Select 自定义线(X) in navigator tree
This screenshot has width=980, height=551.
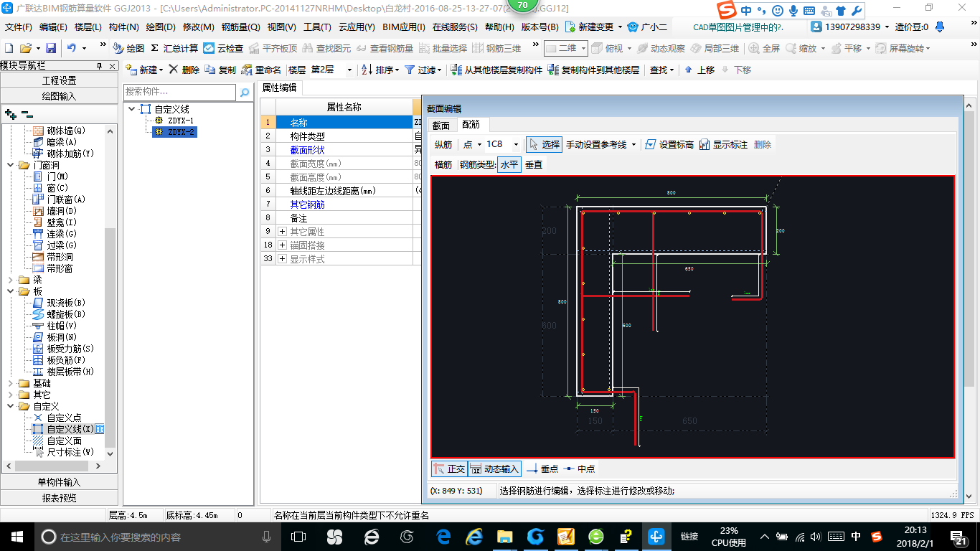click(70, 429)
